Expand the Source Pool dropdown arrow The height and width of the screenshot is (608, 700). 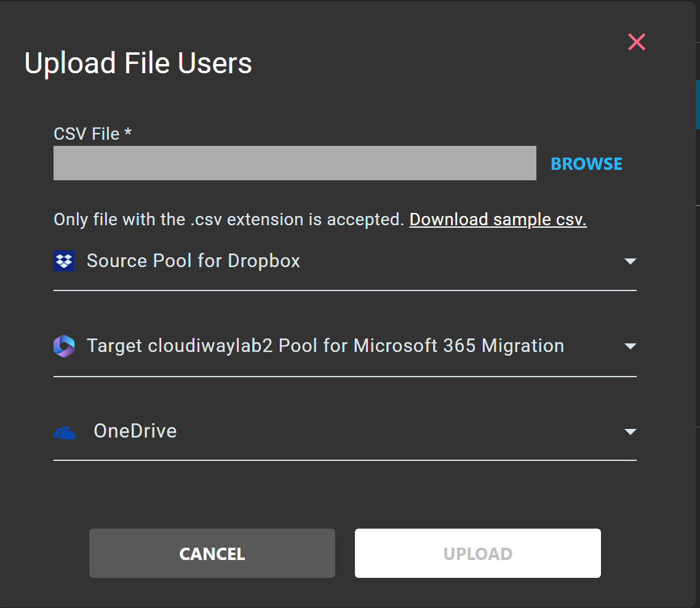click(630, 262)
